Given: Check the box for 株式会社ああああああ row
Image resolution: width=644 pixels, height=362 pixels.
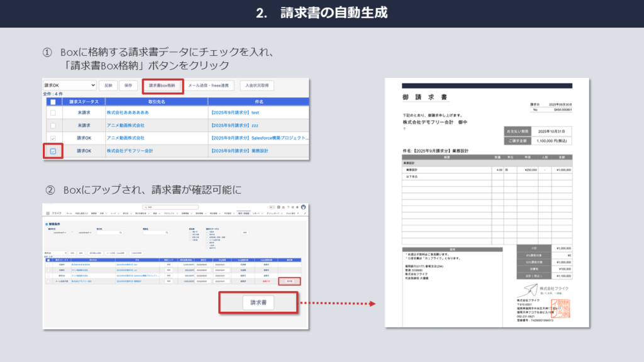Looking at the screenshot, I should (53, 113).
